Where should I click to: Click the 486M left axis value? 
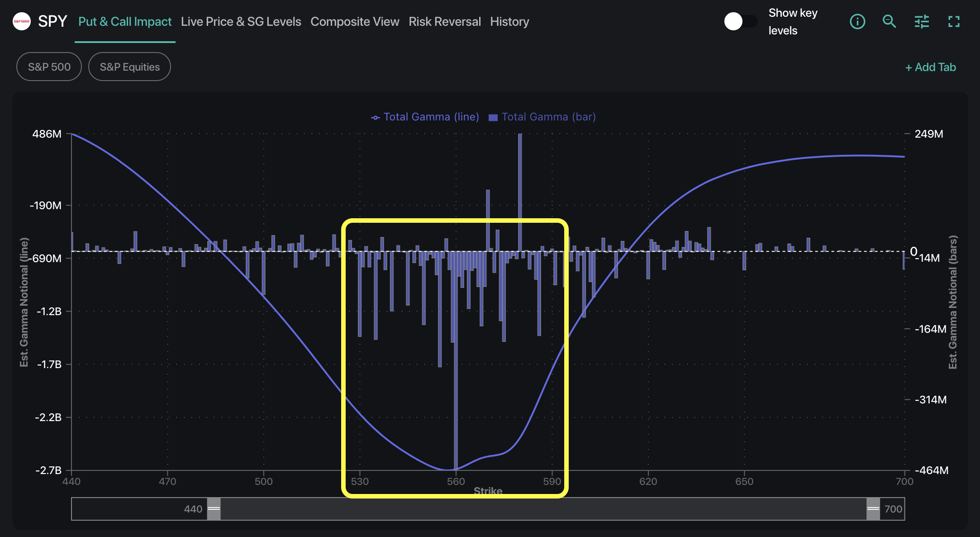click(47, 134)
